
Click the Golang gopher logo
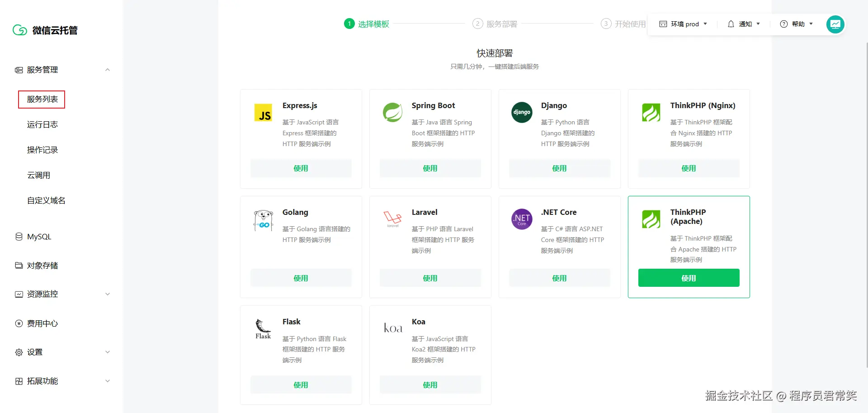(263, 220)
